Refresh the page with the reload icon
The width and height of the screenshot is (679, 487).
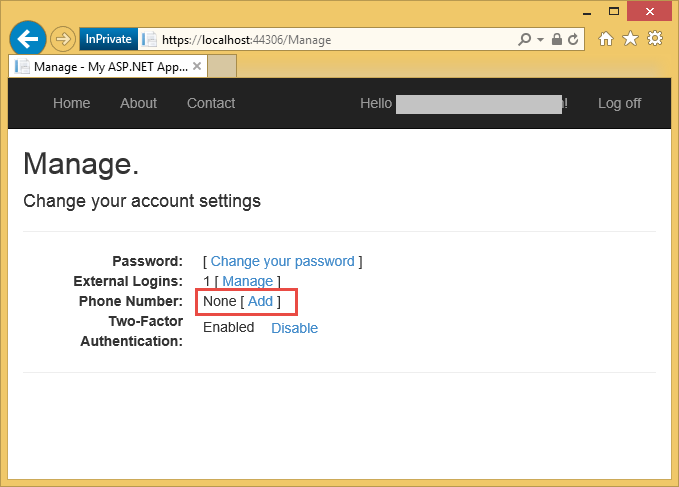pyautogui.click(x=573, y=40)
